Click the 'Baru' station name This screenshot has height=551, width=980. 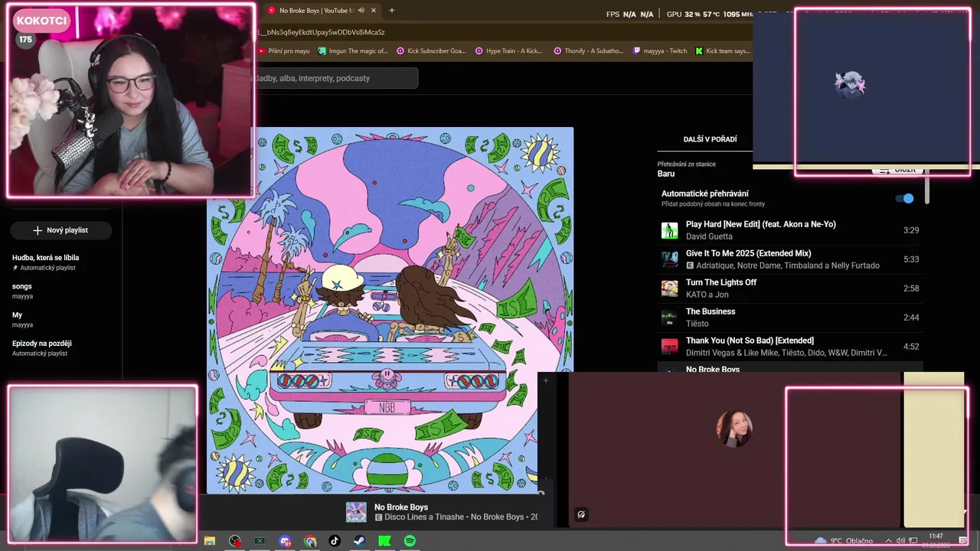click(666, 174)
